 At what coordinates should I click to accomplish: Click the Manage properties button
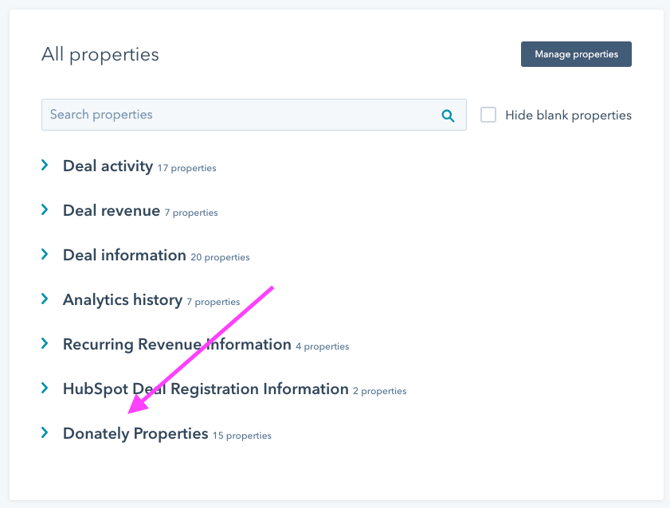[576, 54]
